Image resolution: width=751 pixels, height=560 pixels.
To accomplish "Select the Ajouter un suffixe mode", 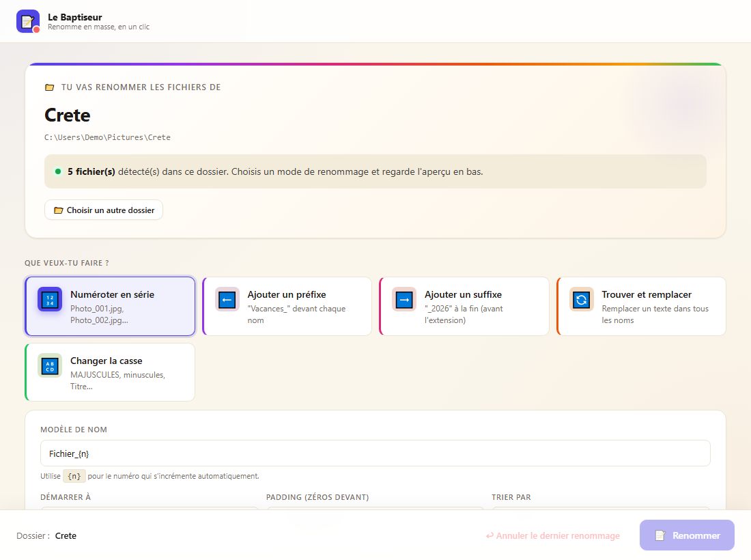I will tap(464, 307).
